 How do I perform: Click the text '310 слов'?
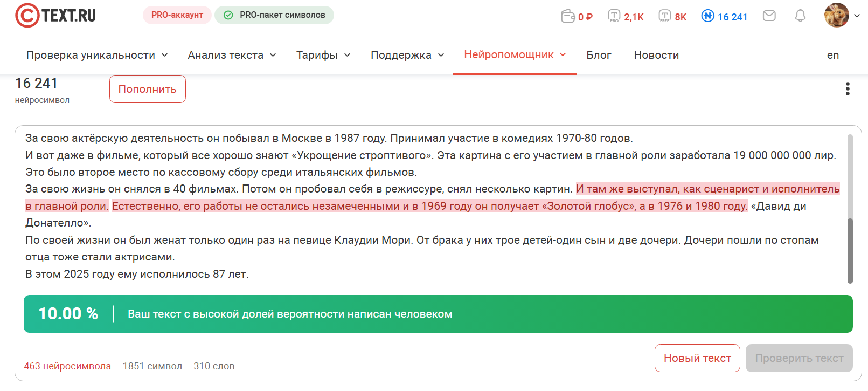pyautogui.click(x=214, y=366)
